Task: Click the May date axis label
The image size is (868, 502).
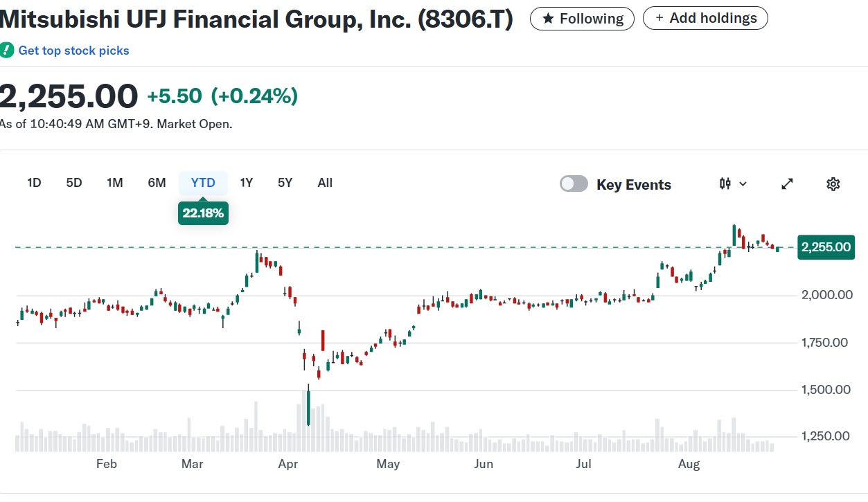Action: click(389, 464)
